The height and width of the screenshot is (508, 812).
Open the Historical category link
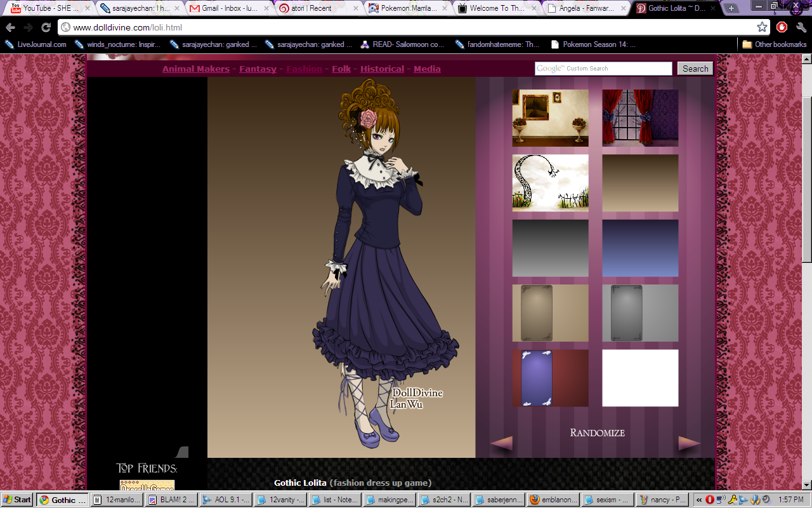pos(382,69)
